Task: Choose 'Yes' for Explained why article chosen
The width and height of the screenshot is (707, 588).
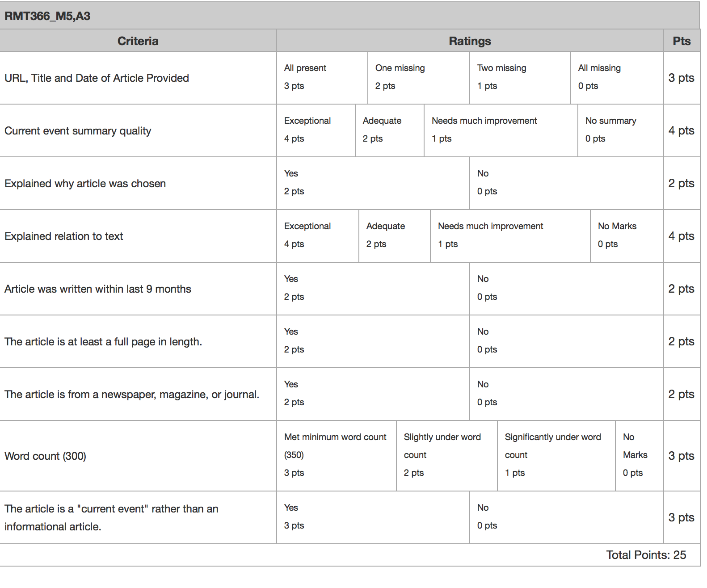Action: 373,183
